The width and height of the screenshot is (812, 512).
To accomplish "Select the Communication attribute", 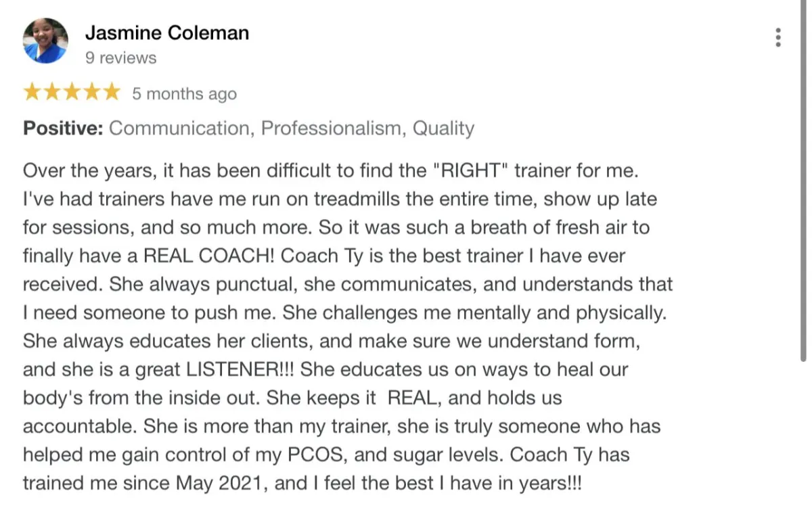I will [x=179, y=129].
